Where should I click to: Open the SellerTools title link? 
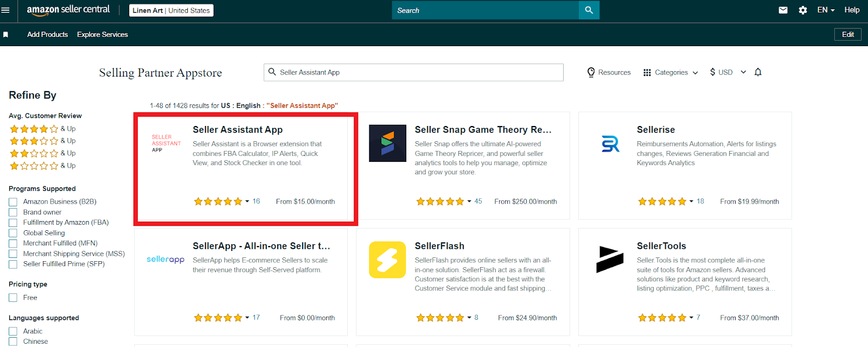click(x=661, y=246)
